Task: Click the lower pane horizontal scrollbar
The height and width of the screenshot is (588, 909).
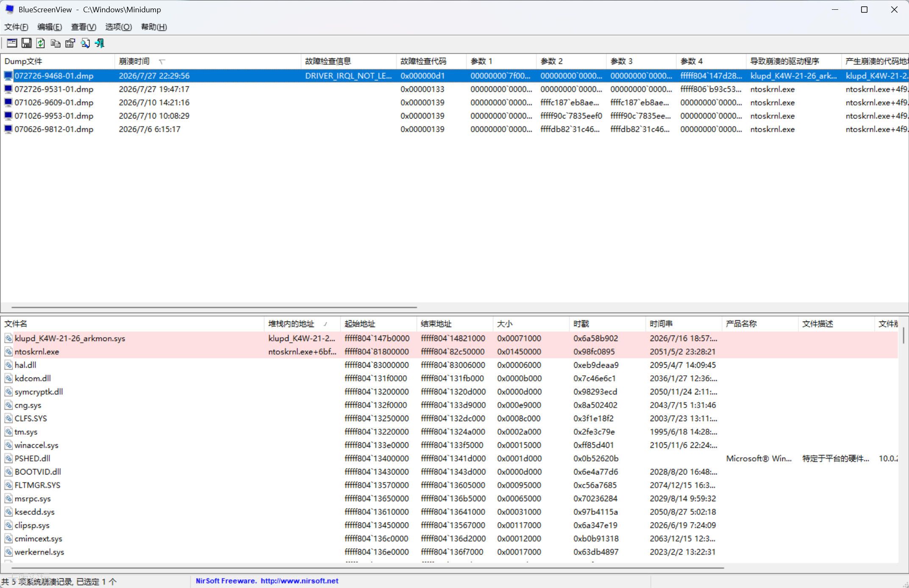Action: tap(368, 567)
